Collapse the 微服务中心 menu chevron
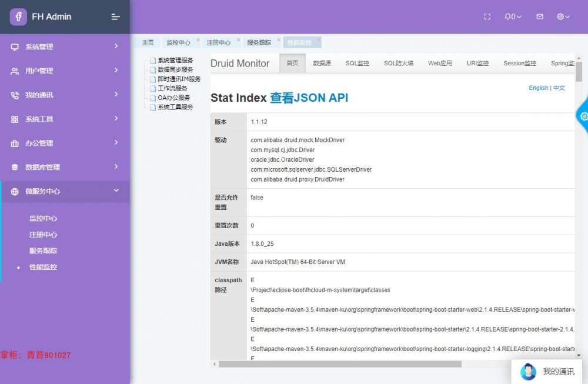 pyautogui.click(x=116, y=191)
